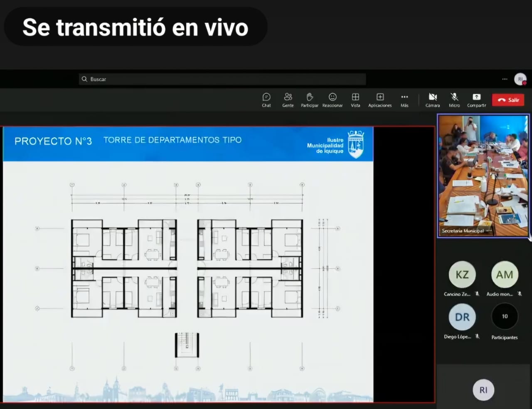This screenshot has width=532, height=409.
Task: Share screen with the Compartir icon
Action: [476, 100]
